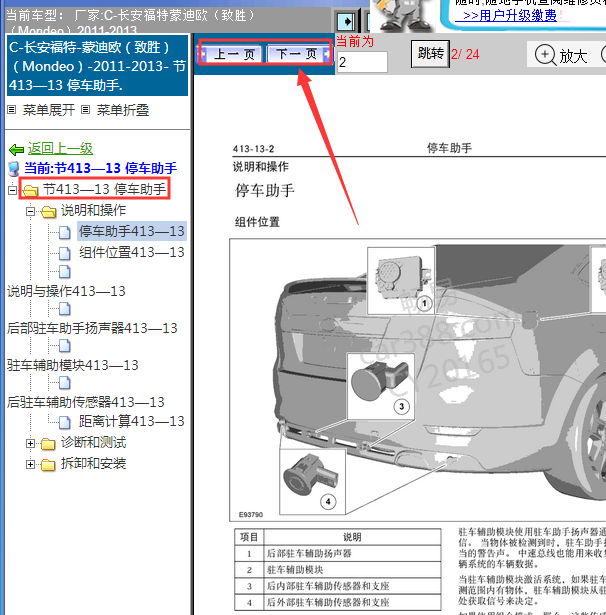606x615 pixels.
Task: Click table row 后内部驻车辅助传感器和支座
Action: 338,586
